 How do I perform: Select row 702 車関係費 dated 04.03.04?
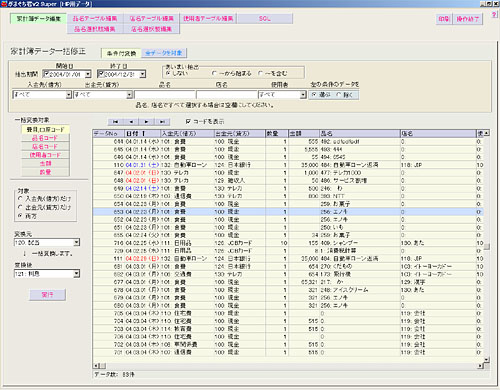pos(288,345)
